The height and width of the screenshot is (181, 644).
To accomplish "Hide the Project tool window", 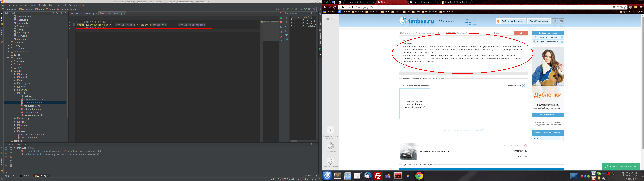I will click(x=66, y=13).
